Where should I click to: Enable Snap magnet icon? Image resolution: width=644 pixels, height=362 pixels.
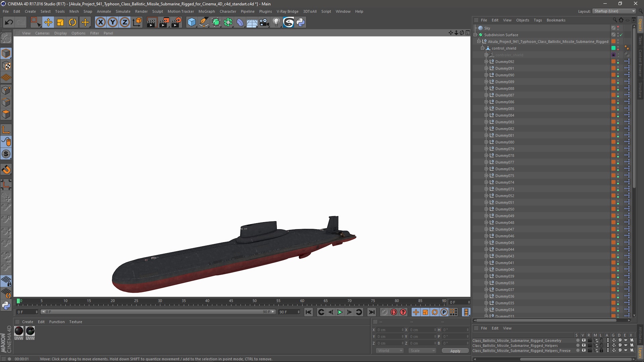pos(6,170)
